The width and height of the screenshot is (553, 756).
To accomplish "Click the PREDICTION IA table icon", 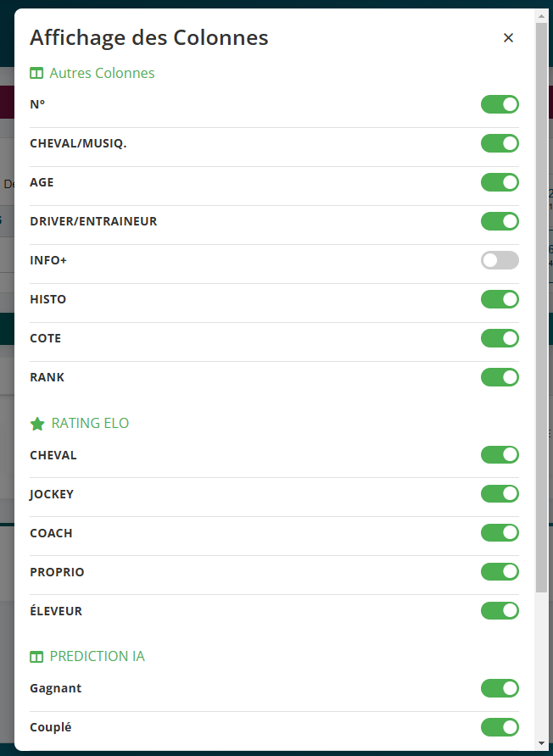I will click(36, 657).
